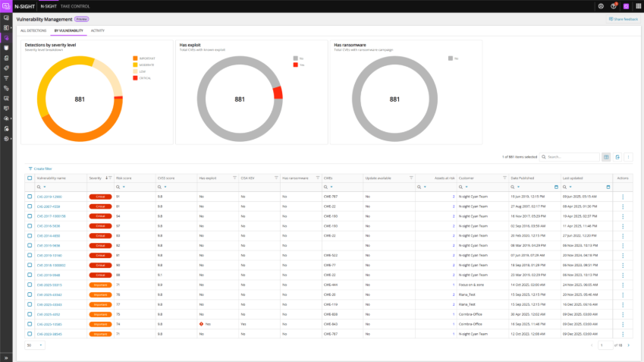Select the CVE-2007-4559 row checkbox
The image size is (644, 362).
click(x=30, y=206)
